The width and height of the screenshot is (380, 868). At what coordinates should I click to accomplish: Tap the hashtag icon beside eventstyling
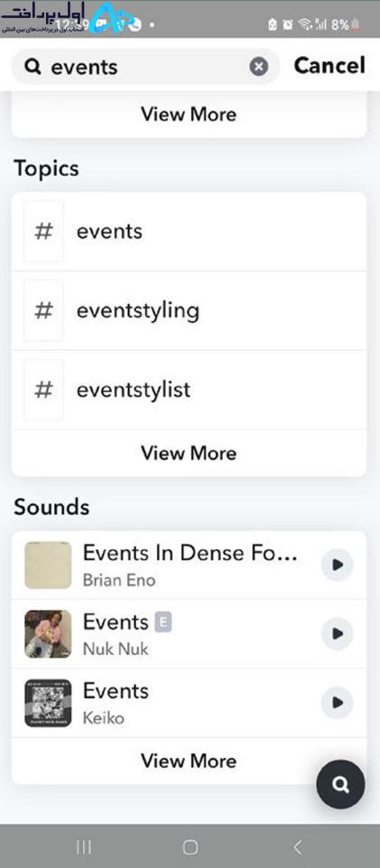point(43,310)
